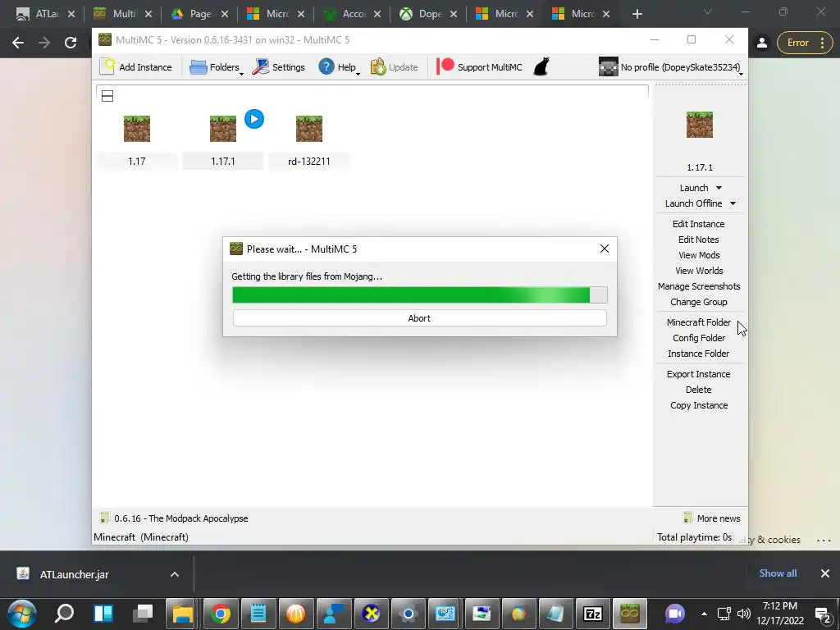Viewport: 840px width, 630px height.
Task: Collapse the instance group toggle icon
Action: (107, 96)
